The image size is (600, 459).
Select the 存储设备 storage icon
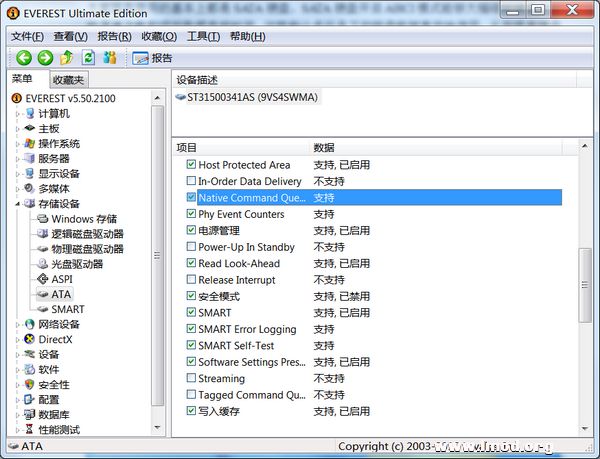(x=29, y=203)
